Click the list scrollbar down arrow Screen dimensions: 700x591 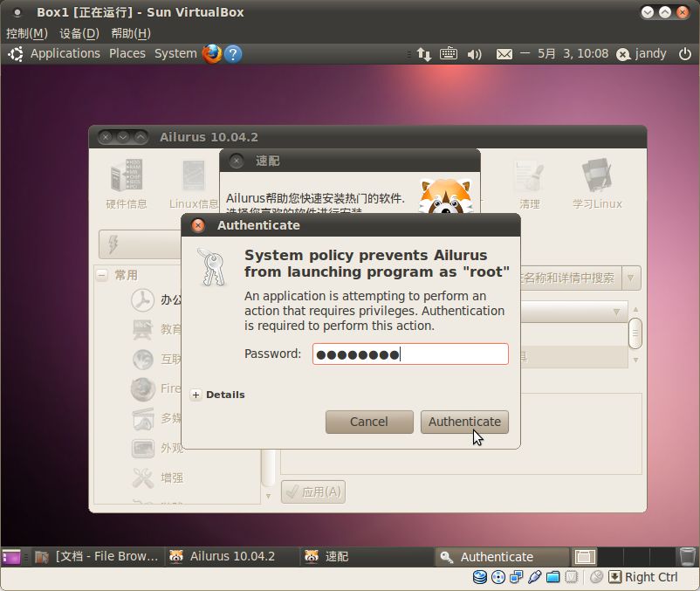click(x=635, y=360)
